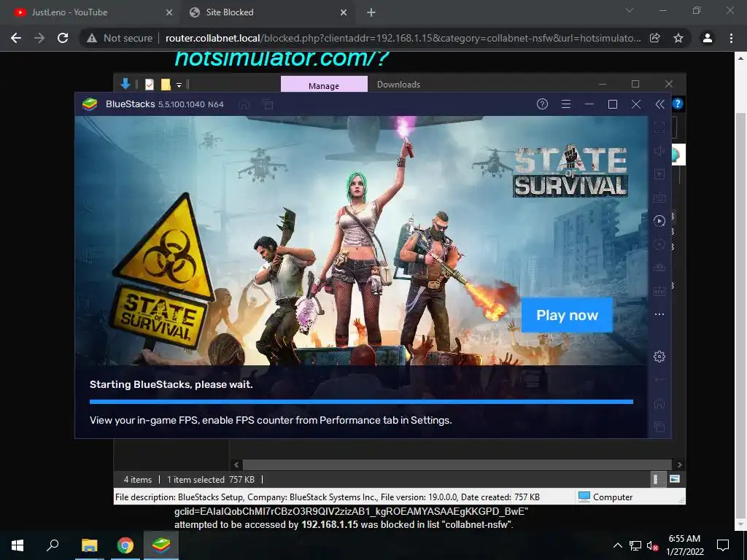Open File Explorer blue help icon
This screenshot has width=747, height=560.
click(x=678, y=104)
